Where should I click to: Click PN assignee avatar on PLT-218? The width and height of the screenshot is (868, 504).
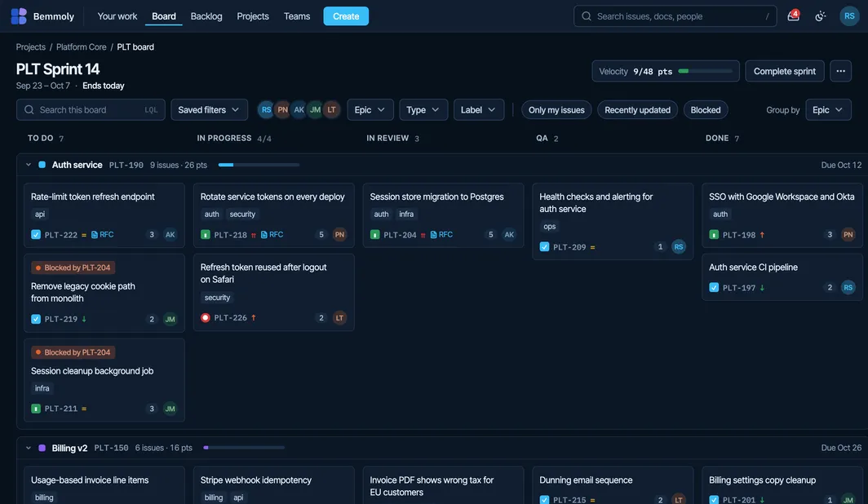tap(339, 235)
